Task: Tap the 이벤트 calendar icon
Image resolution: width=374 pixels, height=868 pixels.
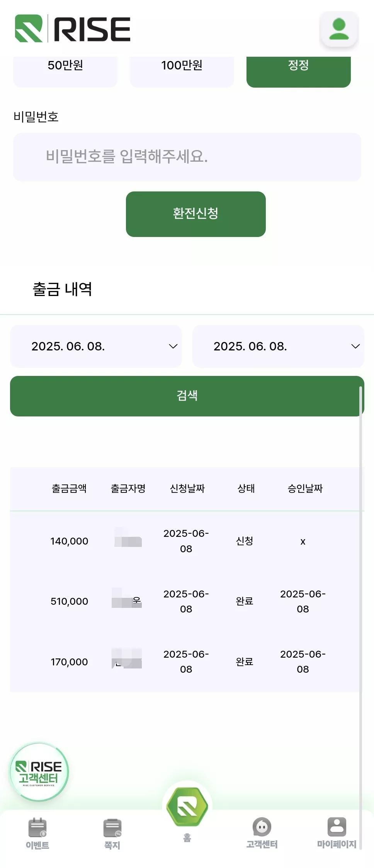Action: [37, 827]
